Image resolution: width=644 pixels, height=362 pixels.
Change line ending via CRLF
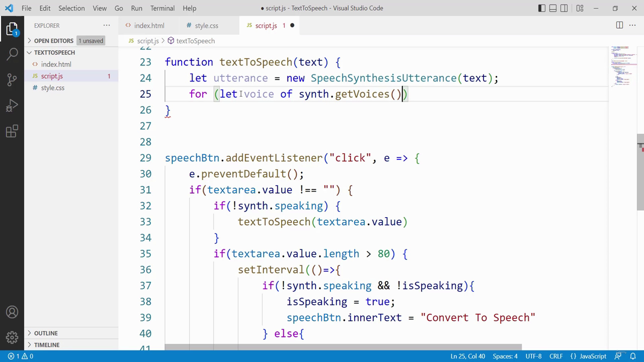[556, 356]
